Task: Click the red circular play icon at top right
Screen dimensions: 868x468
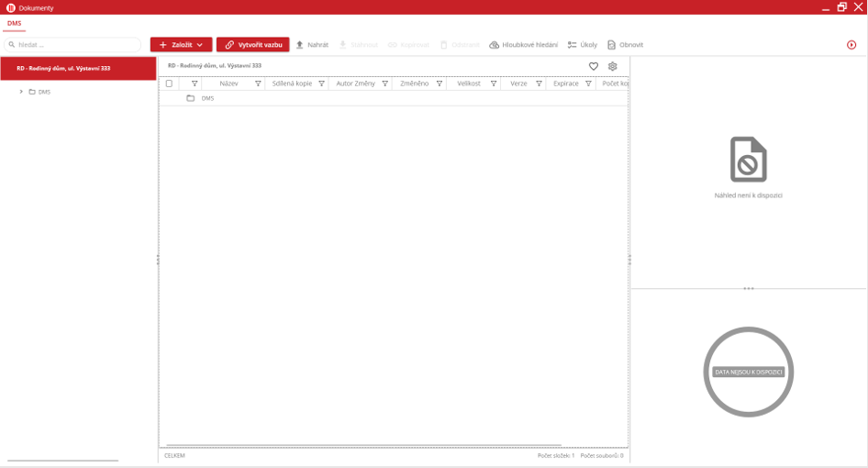Action: pos(851,45)
